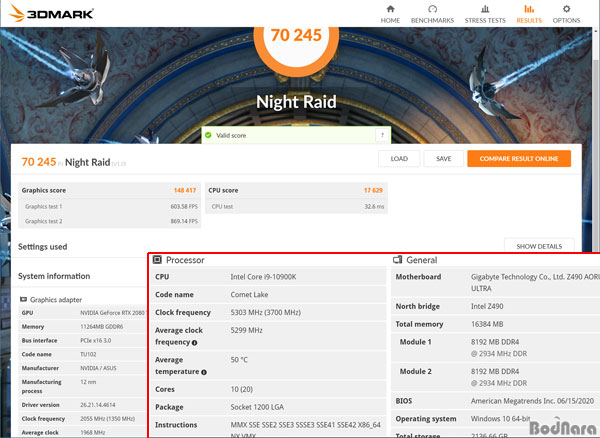Screen dimensions: 600x438
Task: Open Results bar chart icon
Action: coord(529,9)
